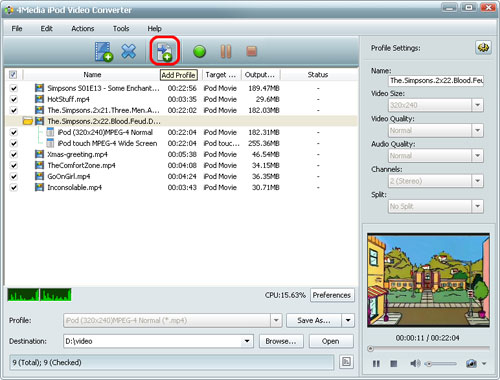The image size is (500, 380).
Task: Toggle the check-all checkbox in list header
Action: click(13, 74)
